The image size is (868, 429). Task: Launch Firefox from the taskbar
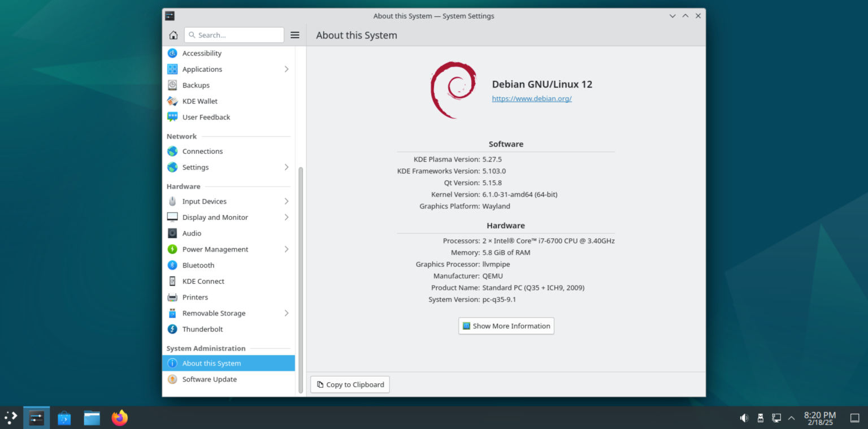point(119,418)
